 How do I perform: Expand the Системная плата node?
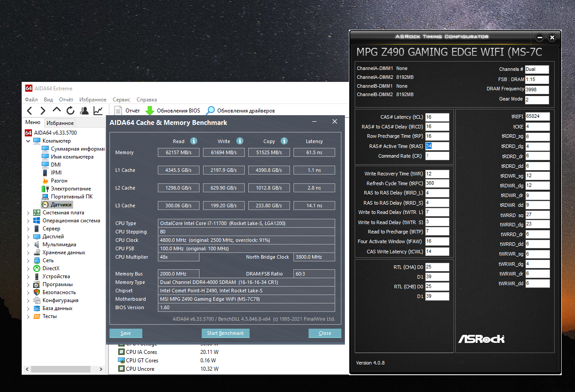[28, 213]
